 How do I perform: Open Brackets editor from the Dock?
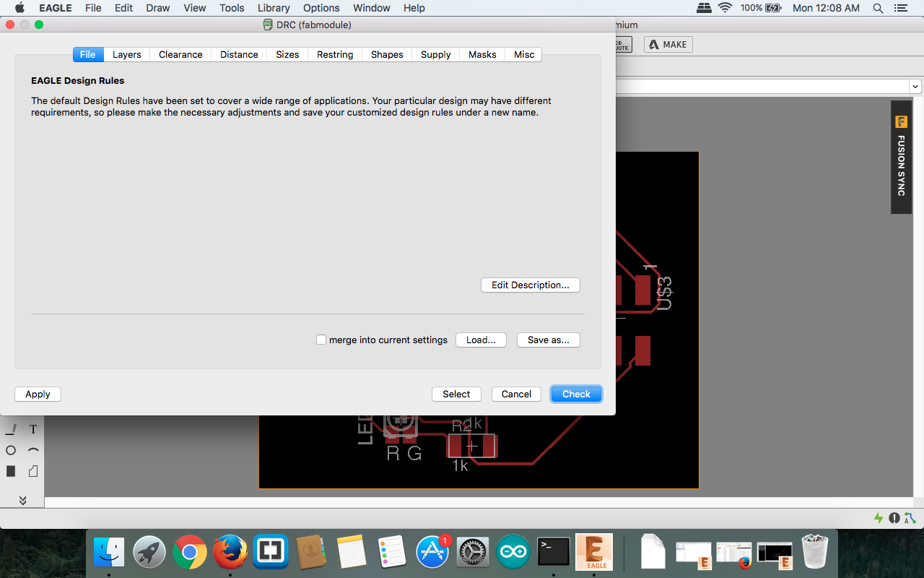(x=271, y=553)
